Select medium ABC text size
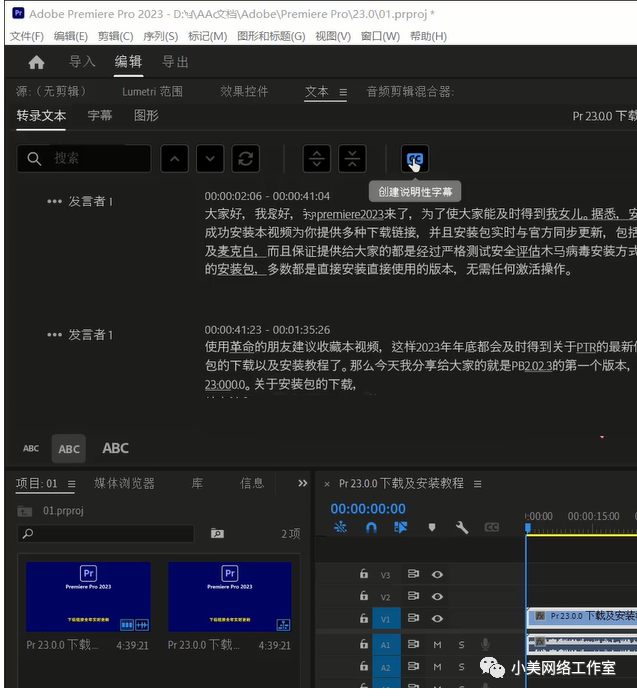Image resolution: width=637 pixels, height=697 pixels. 69,449
